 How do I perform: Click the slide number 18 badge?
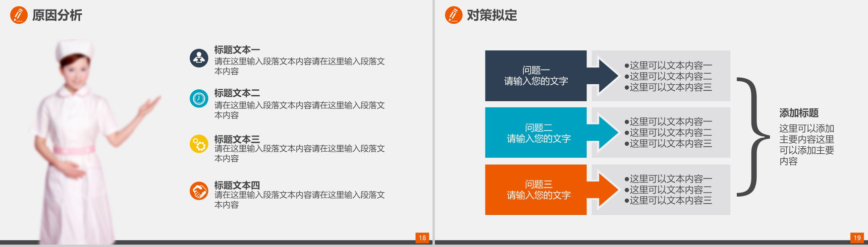tap(422, 238)
